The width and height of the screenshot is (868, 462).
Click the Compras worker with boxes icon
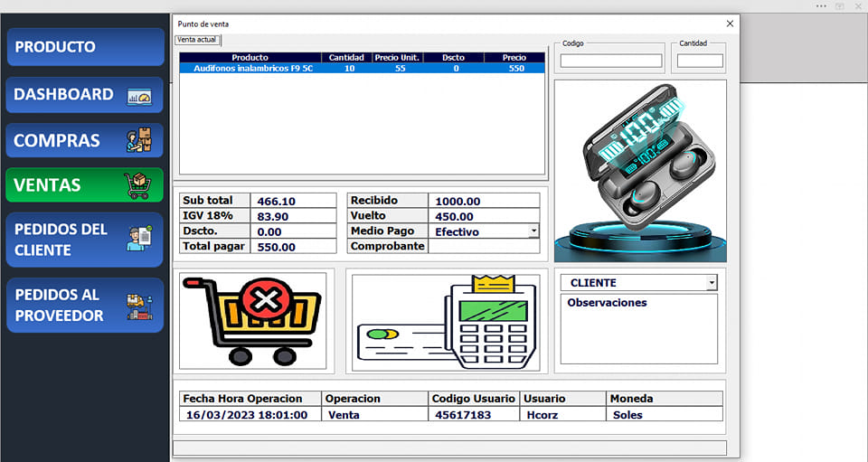(x=138, y=140)
